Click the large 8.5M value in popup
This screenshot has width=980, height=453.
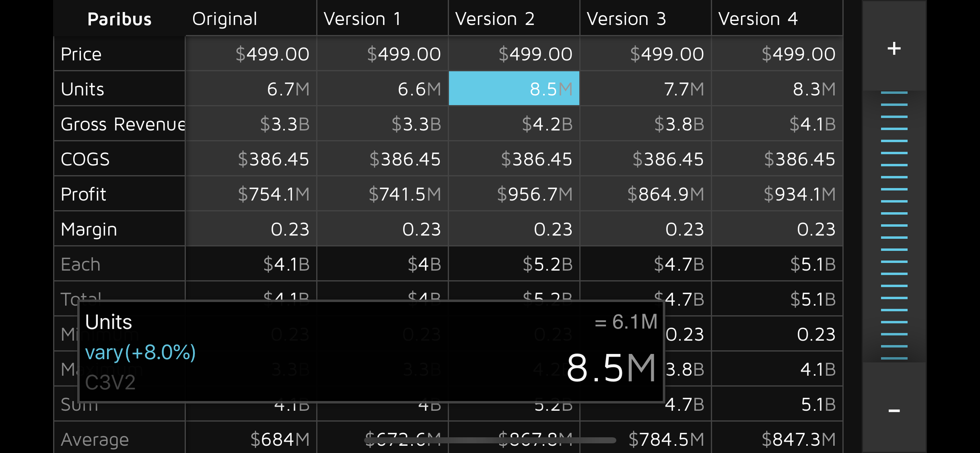pos(611,368)
